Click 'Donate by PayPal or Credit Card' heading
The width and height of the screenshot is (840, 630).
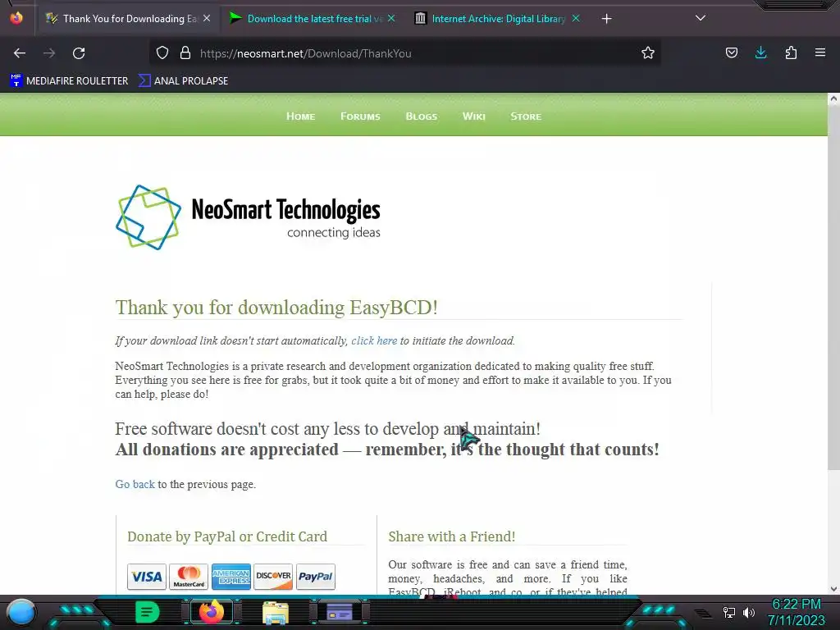(227, 536)
